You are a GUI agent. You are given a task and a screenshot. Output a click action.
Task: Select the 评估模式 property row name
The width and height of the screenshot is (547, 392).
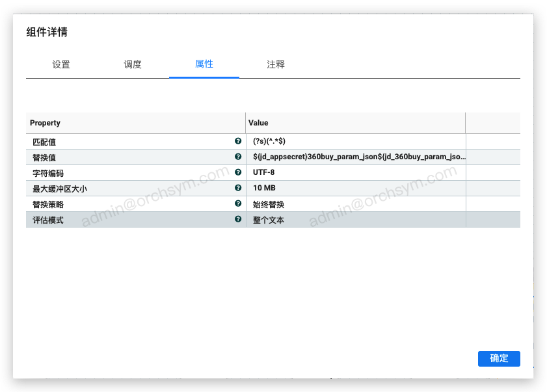click(x=49, y=220)
